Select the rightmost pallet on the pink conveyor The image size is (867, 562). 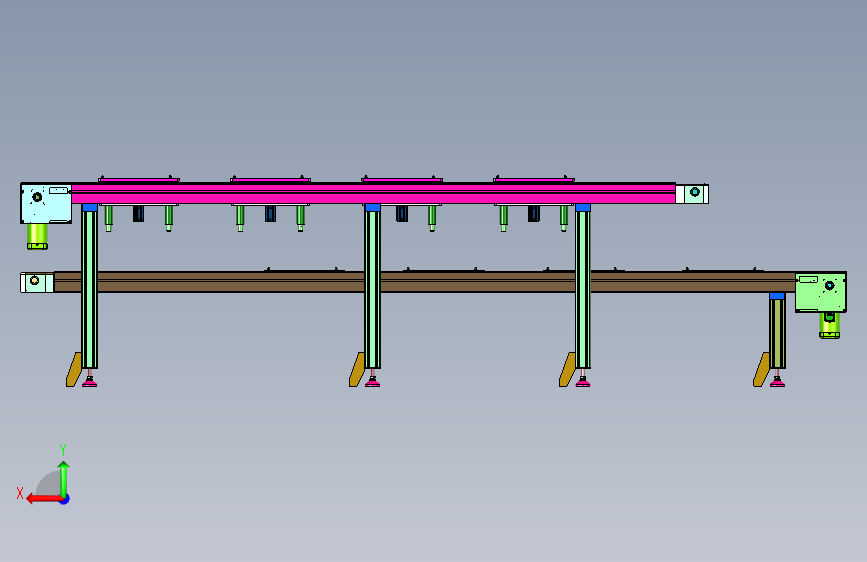534,179
